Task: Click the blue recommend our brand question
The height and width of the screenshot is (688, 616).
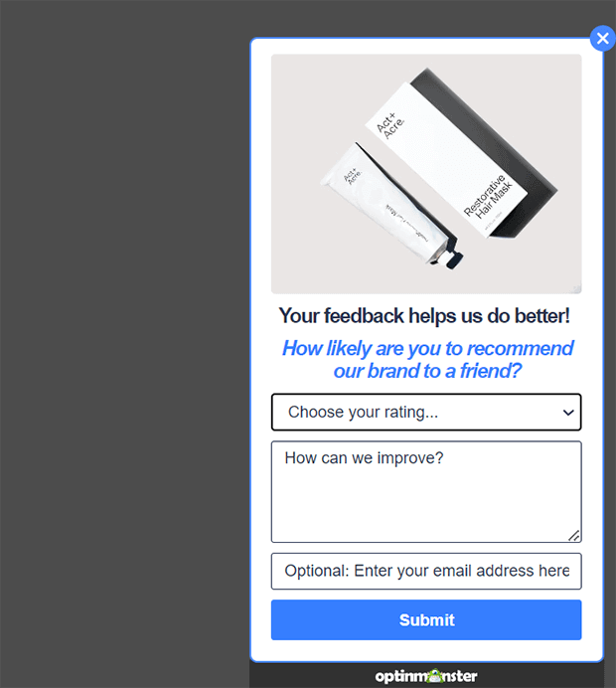Action: [427, 359]
